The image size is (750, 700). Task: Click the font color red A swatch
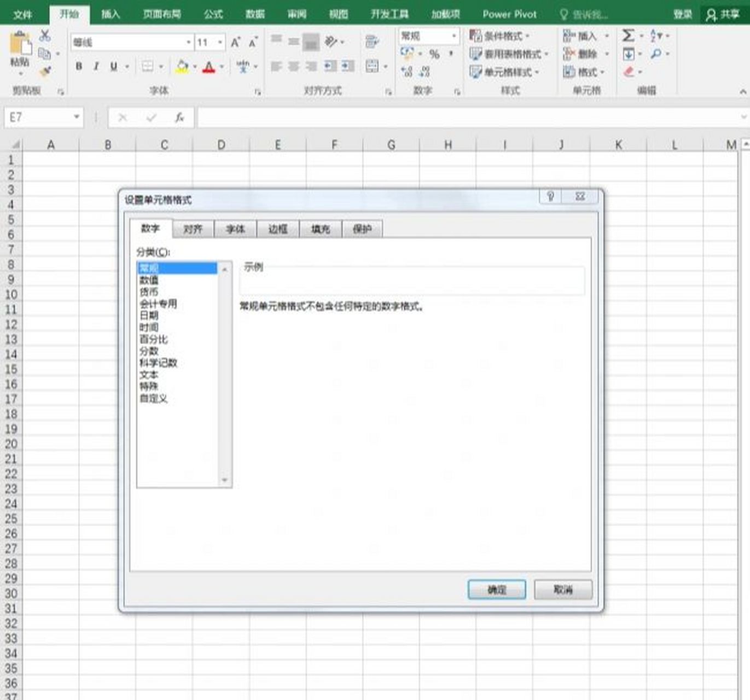(x=209, y=67)
